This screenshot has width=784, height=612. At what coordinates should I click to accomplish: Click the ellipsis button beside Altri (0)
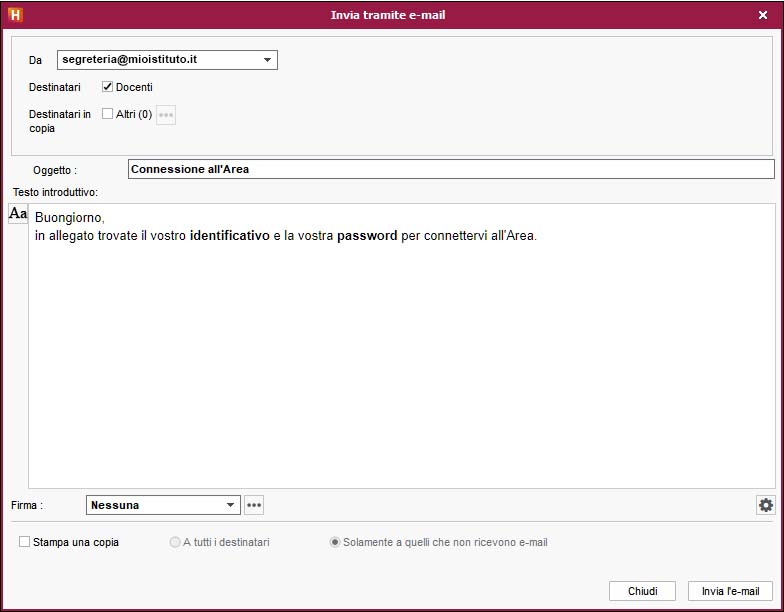click(166, 115)
